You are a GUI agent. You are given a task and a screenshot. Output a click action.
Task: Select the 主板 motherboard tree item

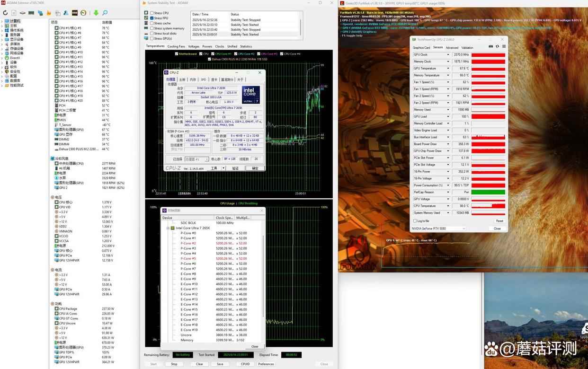pos(13,26)
